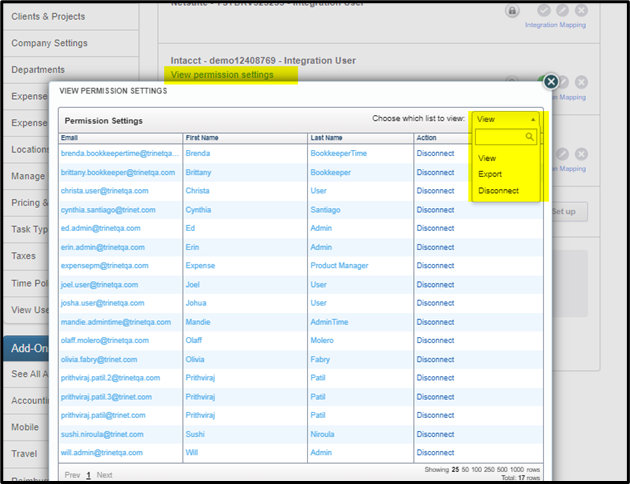The image size is (630, 484).
Task: Click the View permission settings link
Action: 222,75
